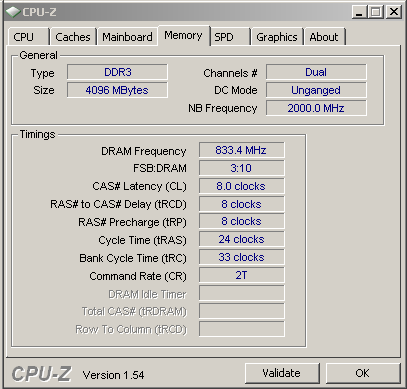The height and width of the screenshot is (389, 407).
Task: Click the Size field showing 4096 MBytes
Action: pyautogui.click(x=117, y=90)
